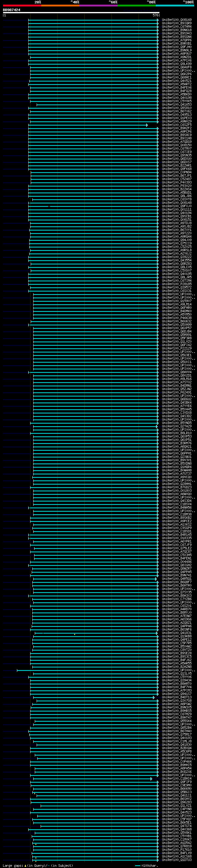Select the UniRef100_A8QH21 label
Screen dimensions: 197x868
click(177, 446)
